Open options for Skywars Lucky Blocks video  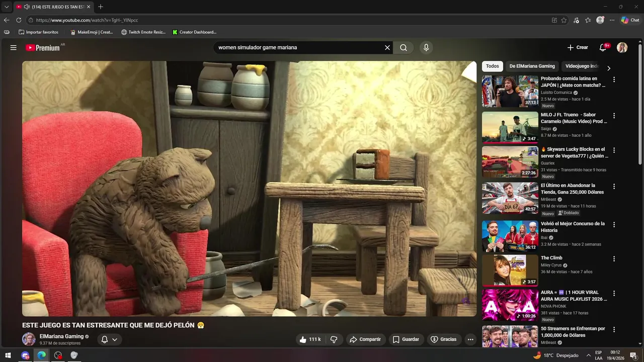point(614,150)
